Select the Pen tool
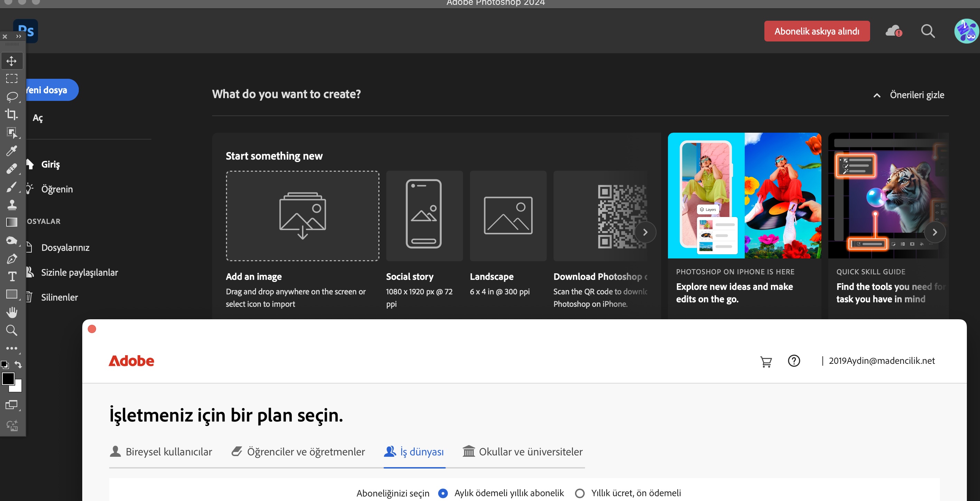This screenshot has width=980, height=501. tap(12, 259)
